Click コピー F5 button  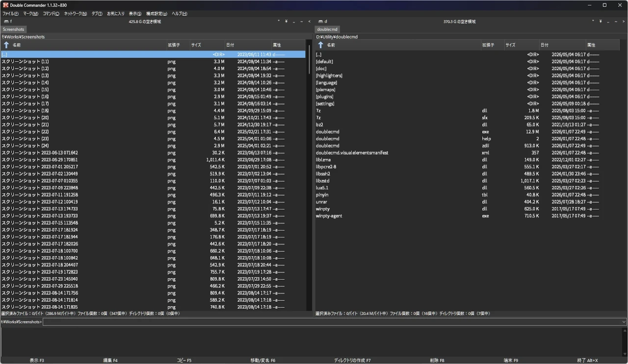pos(184,361)
